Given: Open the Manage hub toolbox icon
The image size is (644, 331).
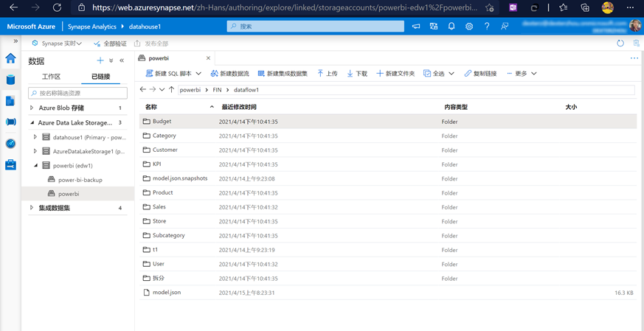Looking at the screenshot, I should point(10,165).
